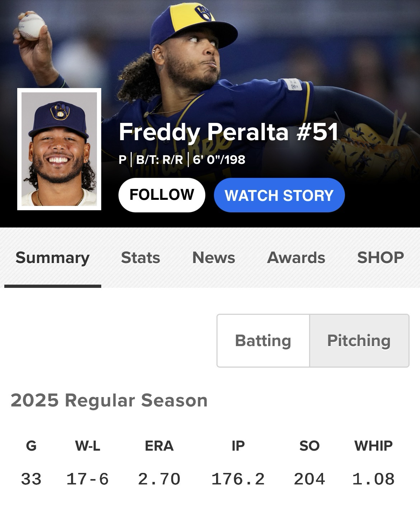Screen dimensions: 420x506
Task: Click the SO column header
Action: click(x=309, y=446)
